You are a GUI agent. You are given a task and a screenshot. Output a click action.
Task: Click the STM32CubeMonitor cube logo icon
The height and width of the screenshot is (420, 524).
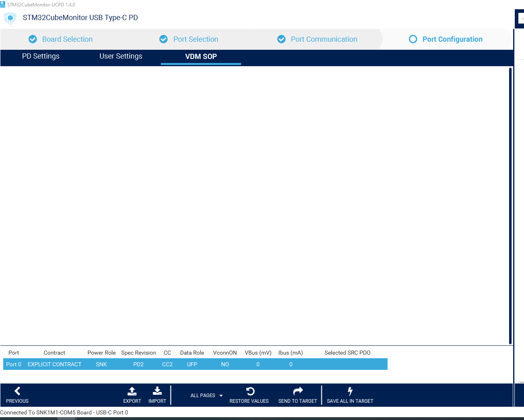10,18
